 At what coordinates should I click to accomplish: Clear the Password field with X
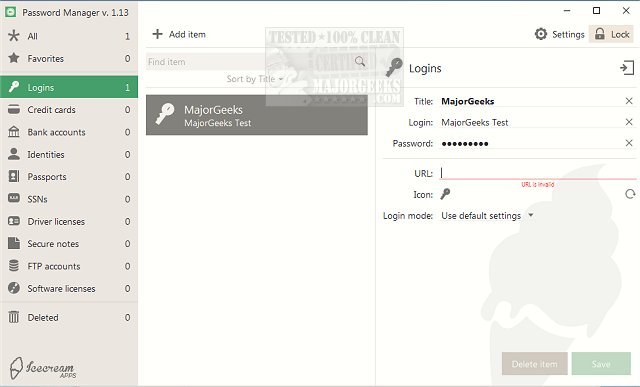pos(629,143)
